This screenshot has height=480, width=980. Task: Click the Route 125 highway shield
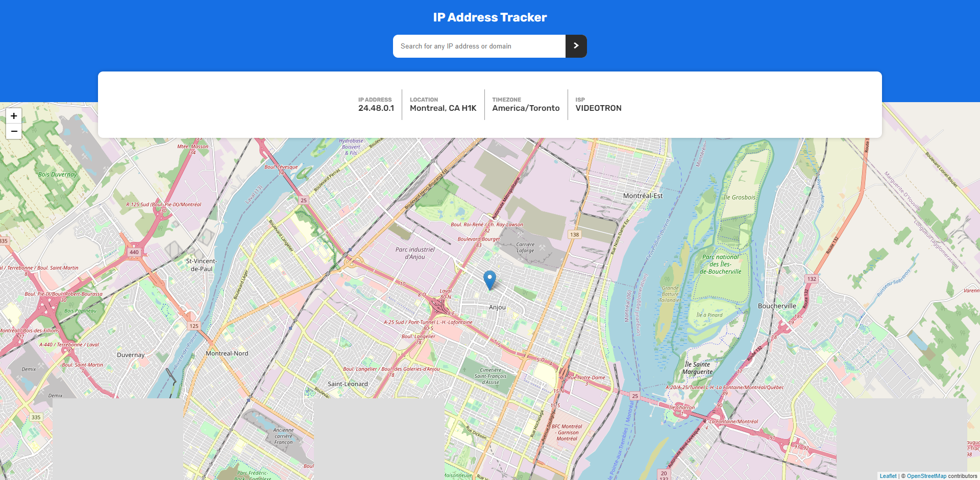194,326
